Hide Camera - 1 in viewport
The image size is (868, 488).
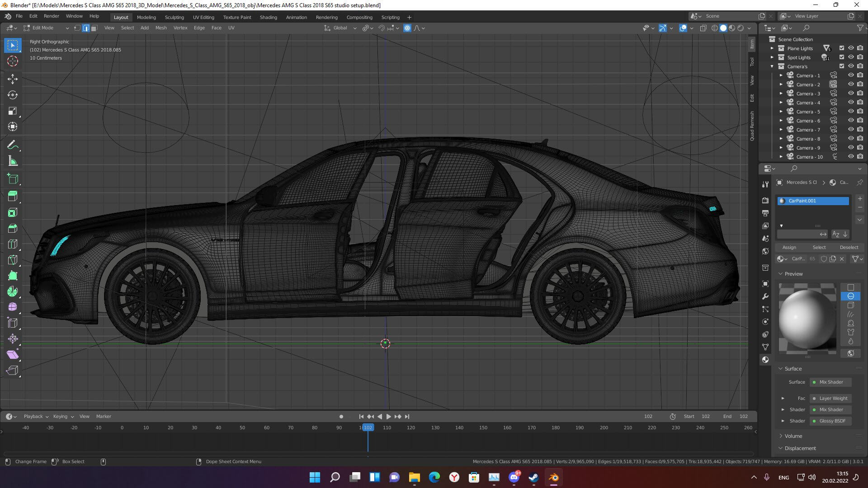pyautogui.click(x=851, y=75)
